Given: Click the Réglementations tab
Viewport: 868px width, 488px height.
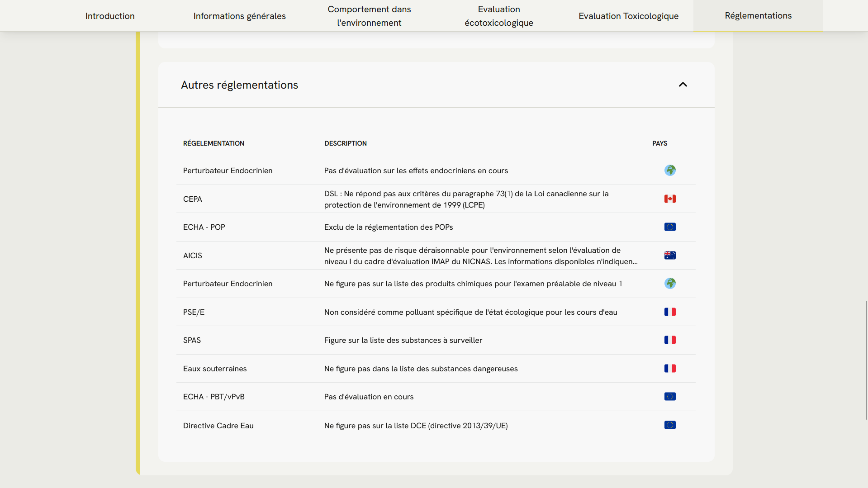Looking at the screenshot, I should [758, 16].
